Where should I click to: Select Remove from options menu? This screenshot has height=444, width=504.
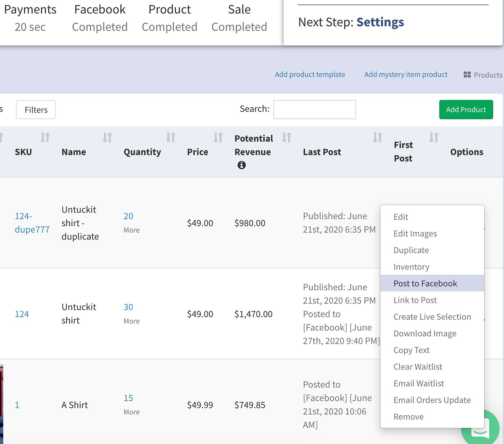tap(432, 417)
